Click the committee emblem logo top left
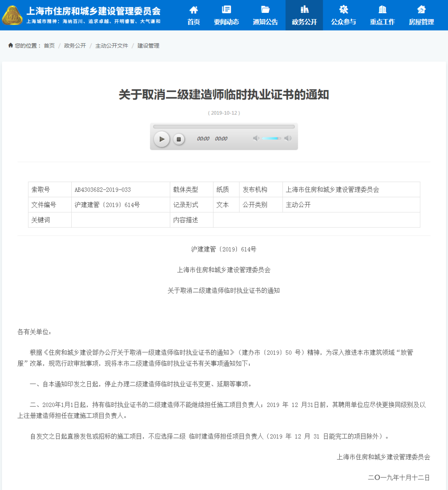 [x=14, y=15]
